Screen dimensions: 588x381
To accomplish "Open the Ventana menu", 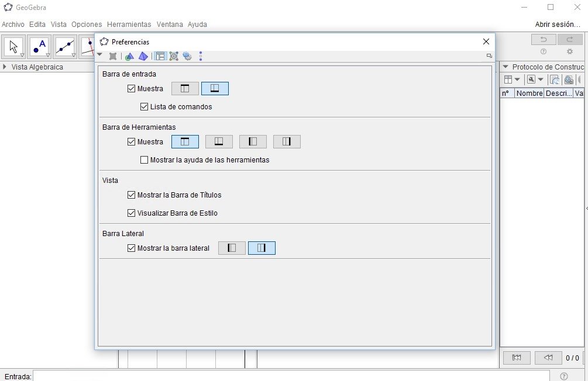I will pos(170,25).
